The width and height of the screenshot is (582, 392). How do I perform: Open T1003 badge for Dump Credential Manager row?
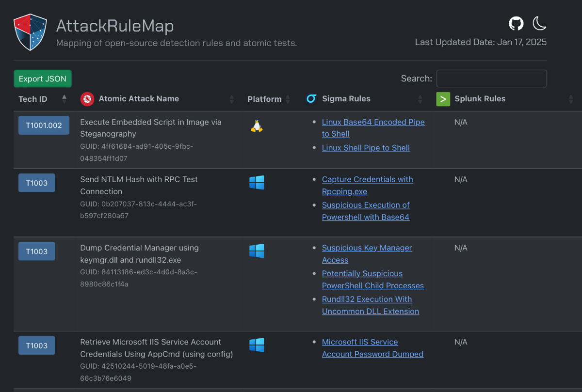37,251
